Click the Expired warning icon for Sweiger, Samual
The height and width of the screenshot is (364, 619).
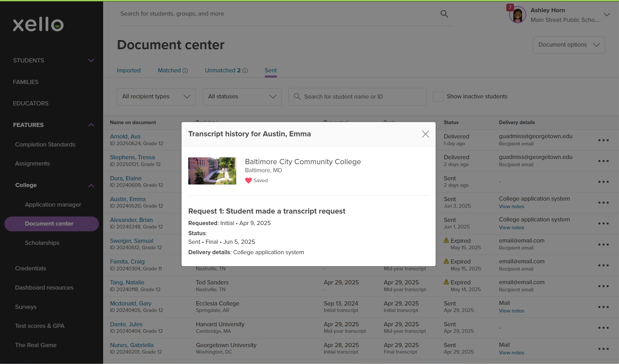point(446,240)
